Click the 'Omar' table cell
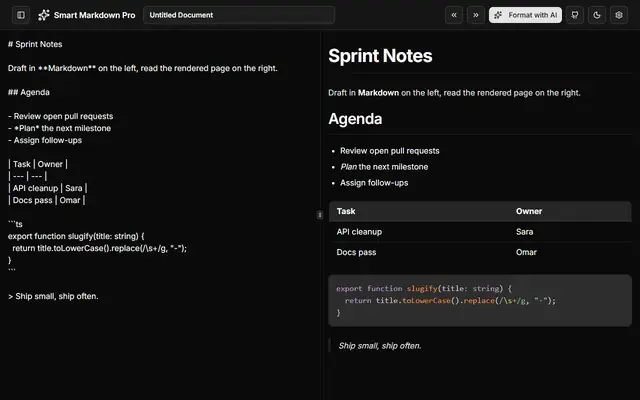The height and width of the screenshot is (400, 640). (x=526, y=252)
